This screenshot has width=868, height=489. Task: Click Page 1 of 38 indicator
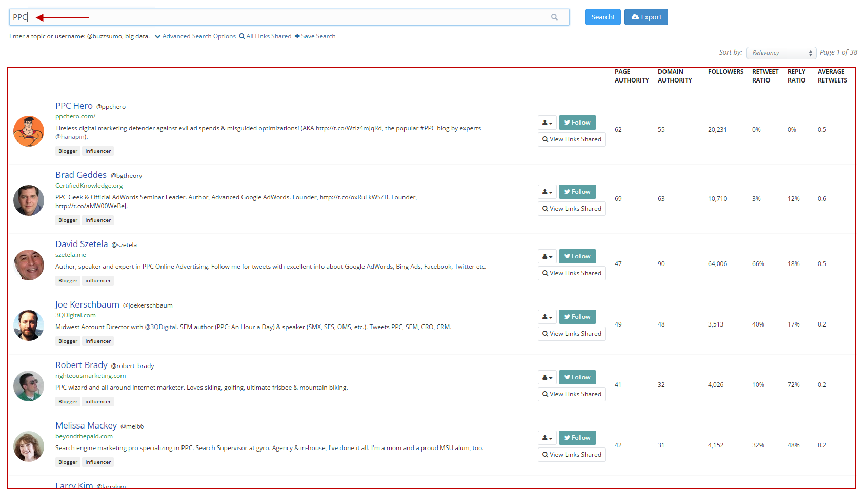838,52
